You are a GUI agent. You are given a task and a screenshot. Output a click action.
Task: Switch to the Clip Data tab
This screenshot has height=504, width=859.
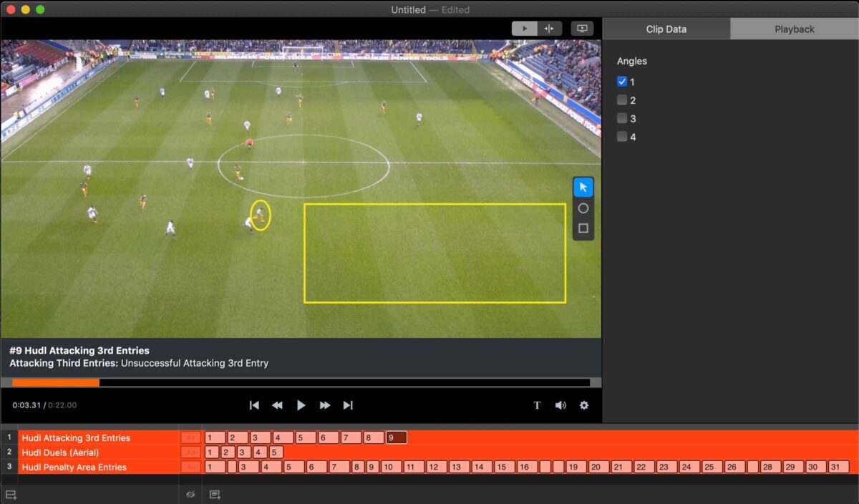(x=666, y=29)
